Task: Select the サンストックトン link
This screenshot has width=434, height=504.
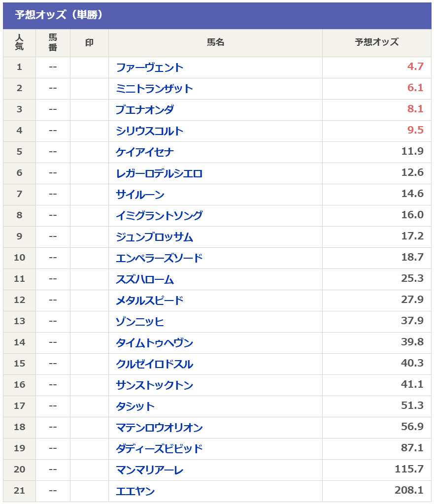Action: [x=154, y=385]
